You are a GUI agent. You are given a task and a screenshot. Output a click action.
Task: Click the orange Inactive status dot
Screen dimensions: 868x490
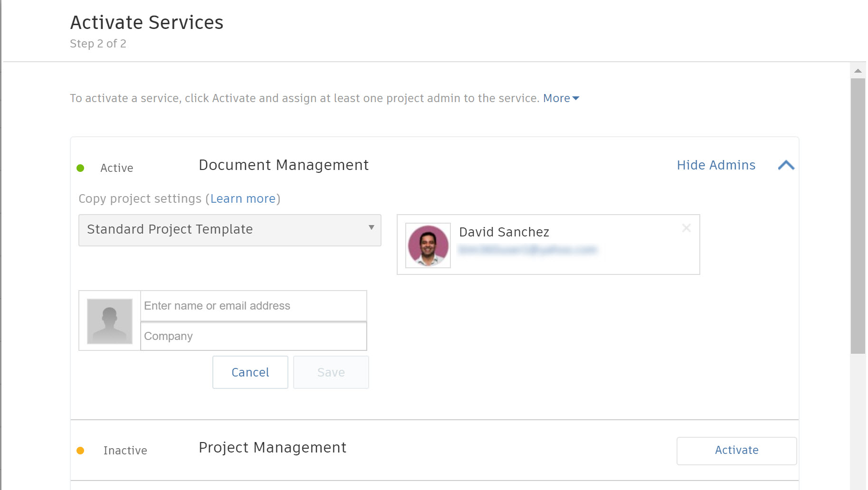(x=81, y=450)
